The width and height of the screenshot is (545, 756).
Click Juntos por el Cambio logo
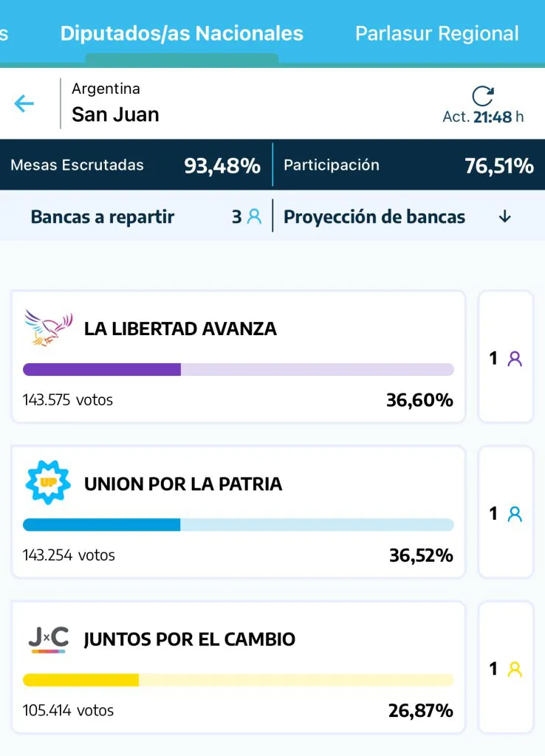[48, 639]
